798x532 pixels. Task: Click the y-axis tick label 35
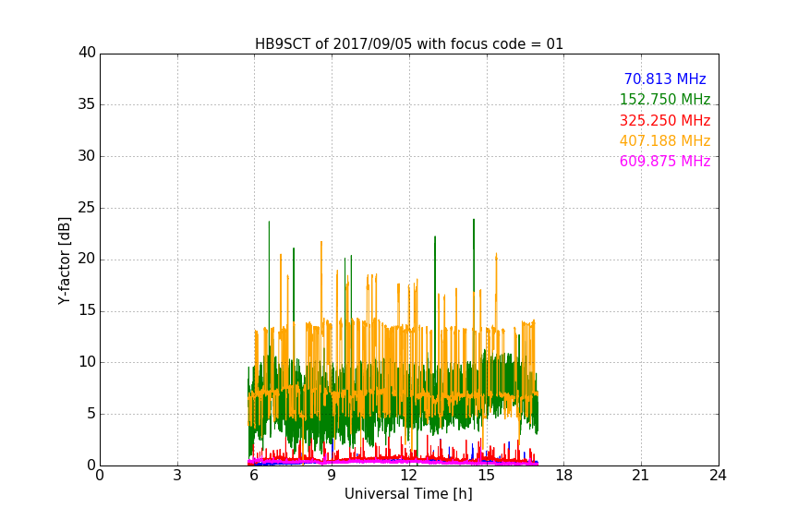point(87,104)
